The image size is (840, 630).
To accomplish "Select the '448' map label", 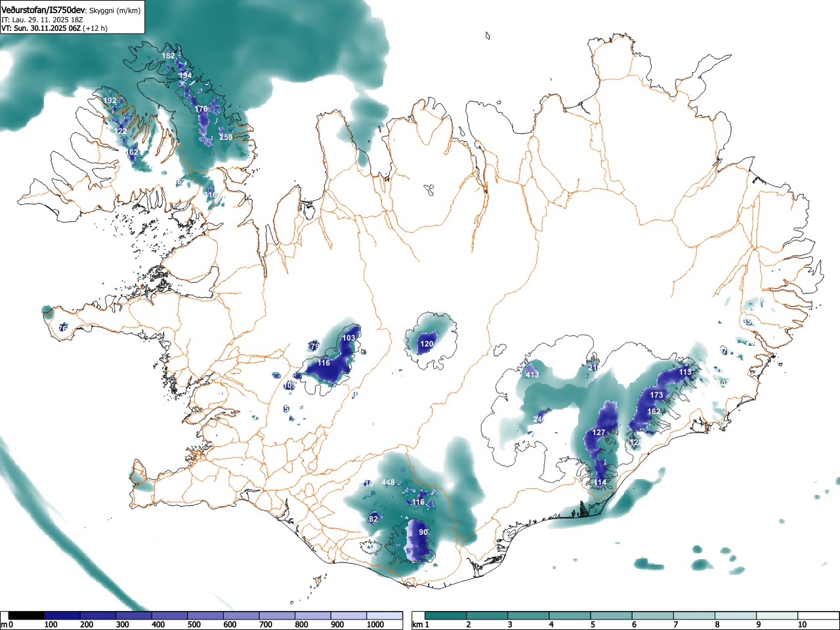I will coord(388,482).
